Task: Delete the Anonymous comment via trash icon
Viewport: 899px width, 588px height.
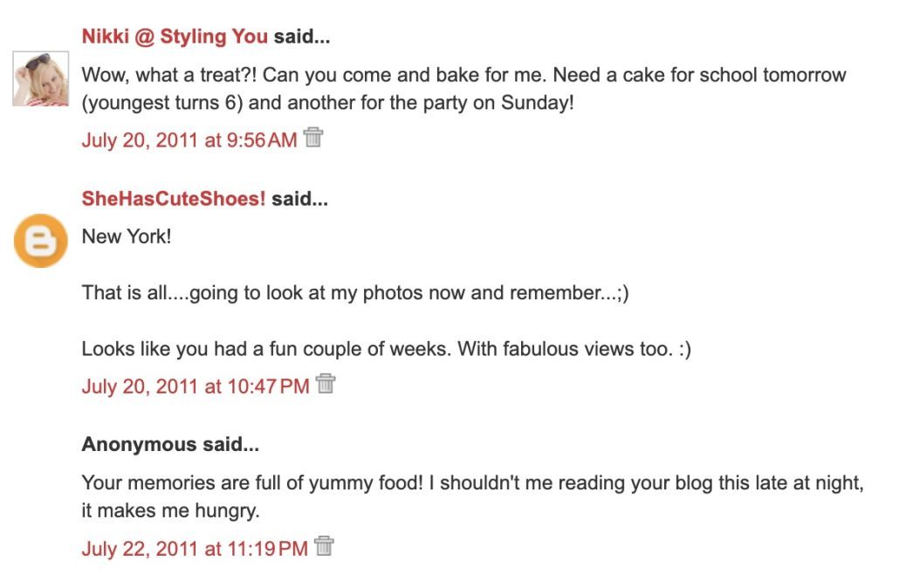Action: pyautogui.click(x=324, y=547)
